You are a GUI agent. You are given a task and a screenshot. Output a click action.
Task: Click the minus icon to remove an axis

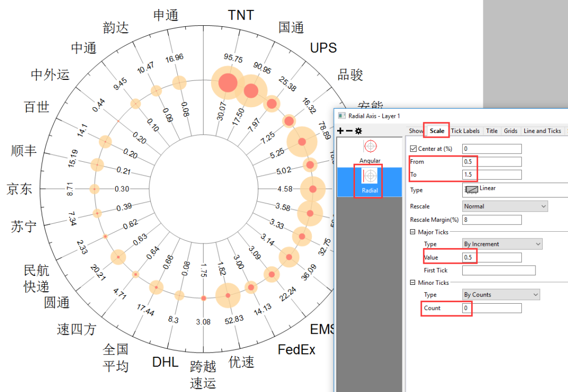tap(349, 131)
